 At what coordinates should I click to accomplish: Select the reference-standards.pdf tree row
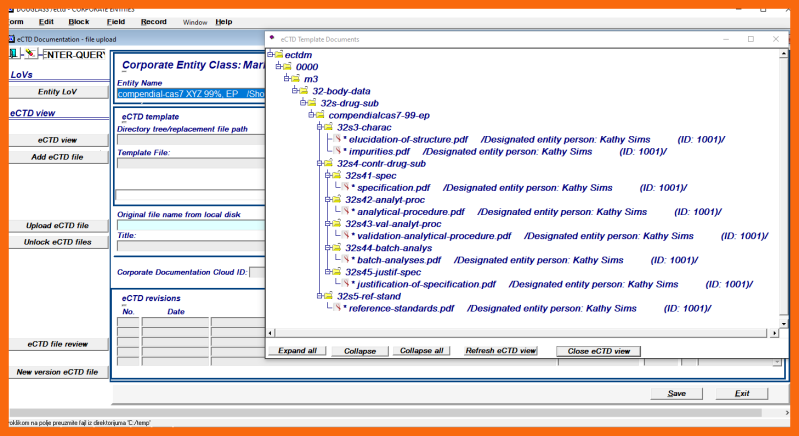[x=527, y=309]
